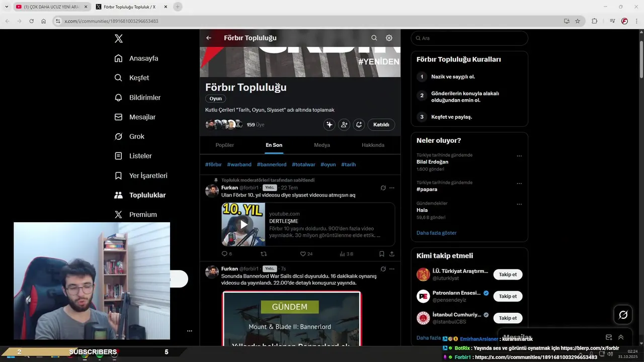Go back with community header arrow
This screenshot has height=362, width=644.
(209, 38)
